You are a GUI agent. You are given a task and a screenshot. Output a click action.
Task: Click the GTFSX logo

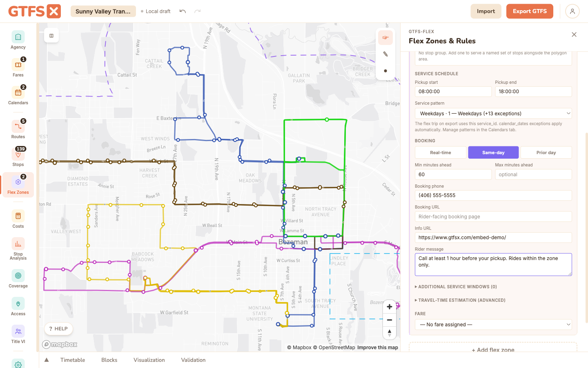tap(35, 11)
